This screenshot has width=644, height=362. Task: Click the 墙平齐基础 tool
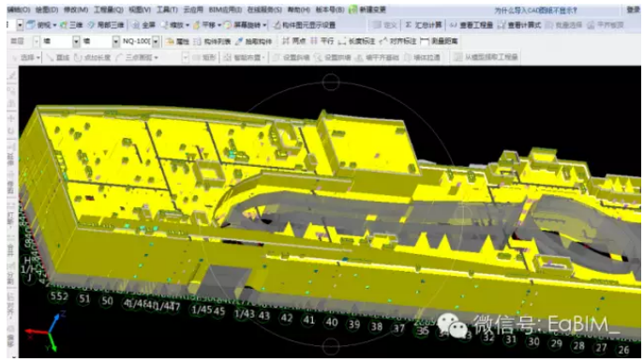point(377,57)
